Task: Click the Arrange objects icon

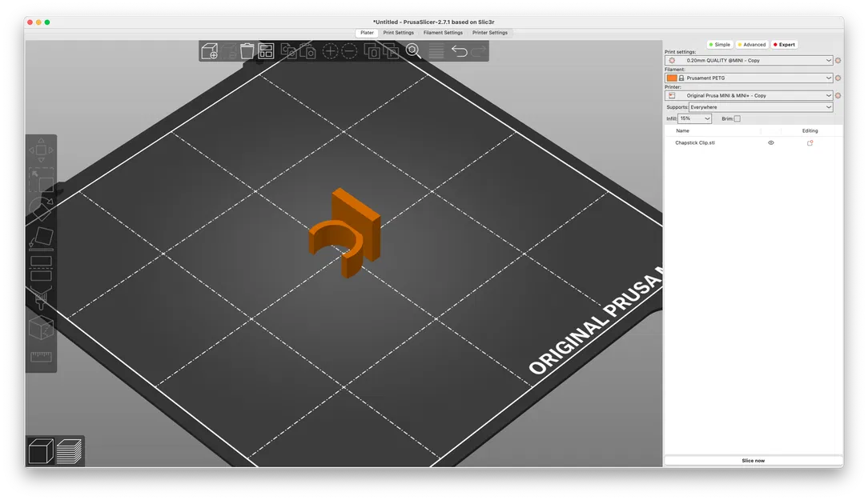Action: (267, 51)
